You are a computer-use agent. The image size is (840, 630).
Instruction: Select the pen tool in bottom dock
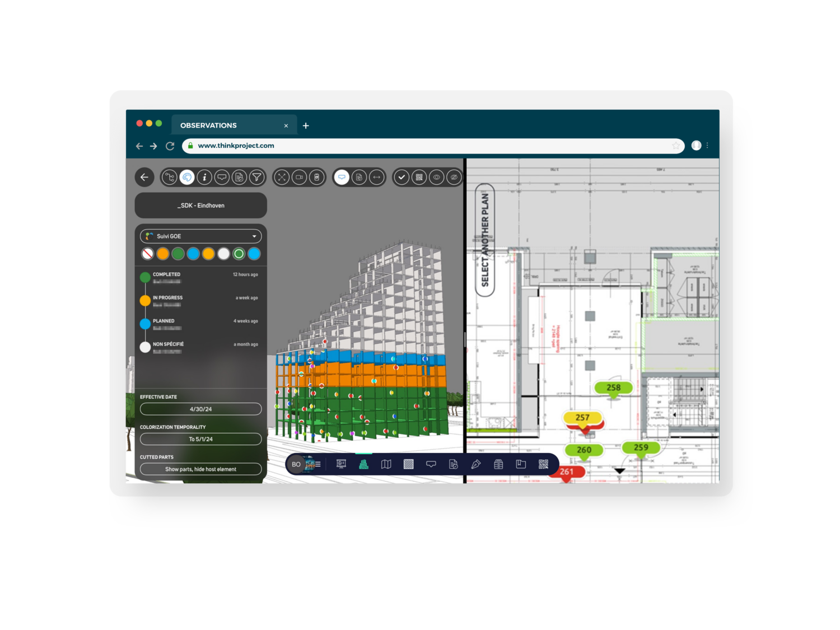(x=476, y=464)
